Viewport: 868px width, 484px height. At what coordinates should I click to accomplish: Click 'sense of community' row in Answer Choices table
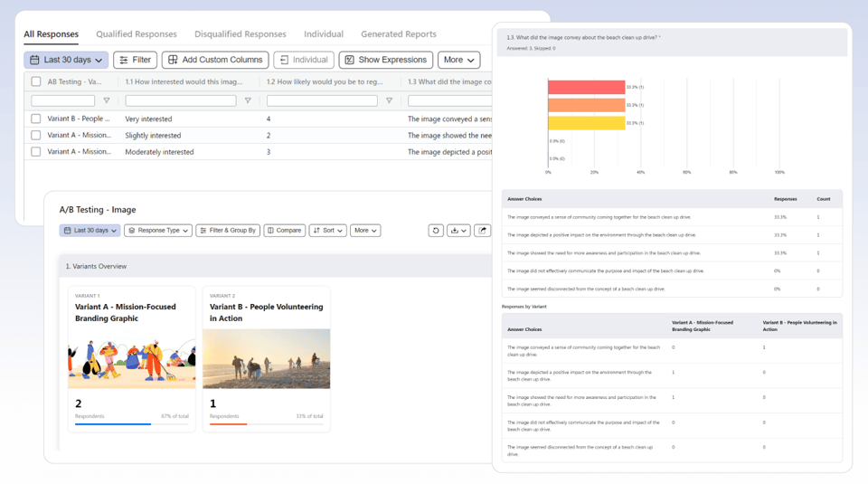point(672,217)
